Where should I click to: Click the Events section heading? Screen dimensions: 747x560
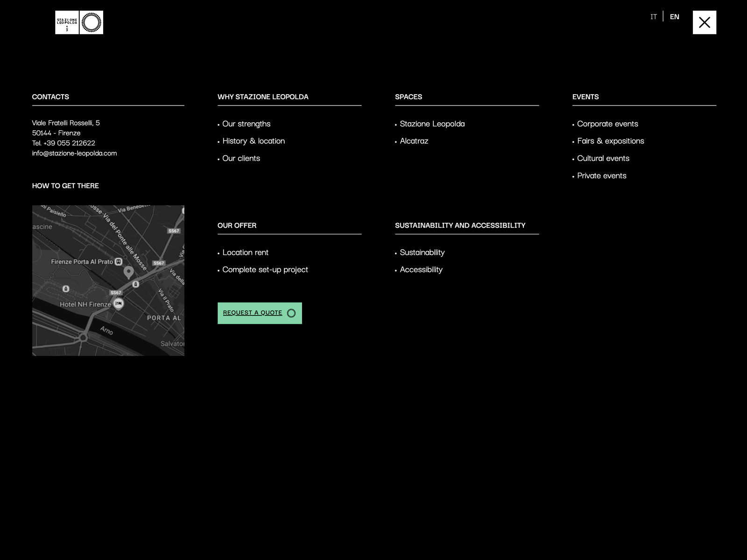(585, 97)
